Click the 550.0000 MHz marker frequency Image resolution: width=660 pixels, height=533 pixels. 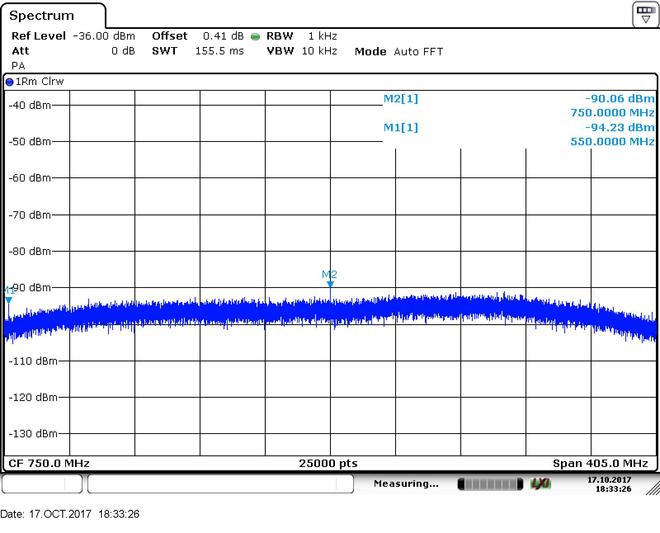coord(612,141)
